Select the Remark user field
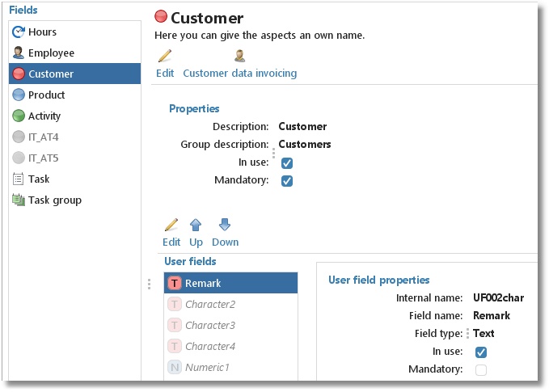This screenshot has height=392, width=549. click(230, 283)
